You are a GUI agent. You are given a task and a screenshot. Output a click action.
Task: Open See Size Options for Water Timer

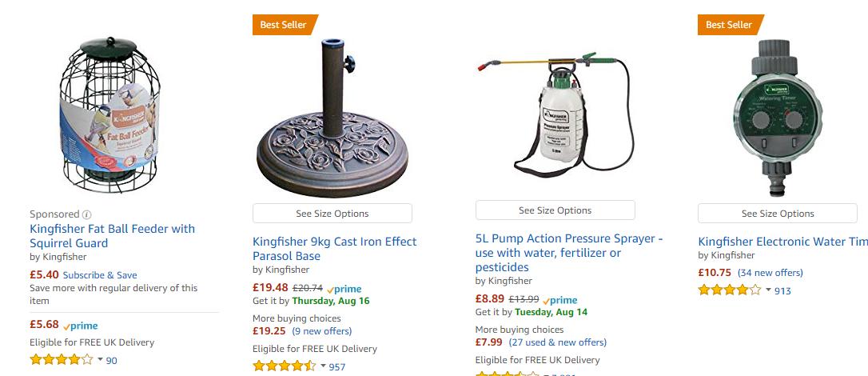tap(777, 214)
